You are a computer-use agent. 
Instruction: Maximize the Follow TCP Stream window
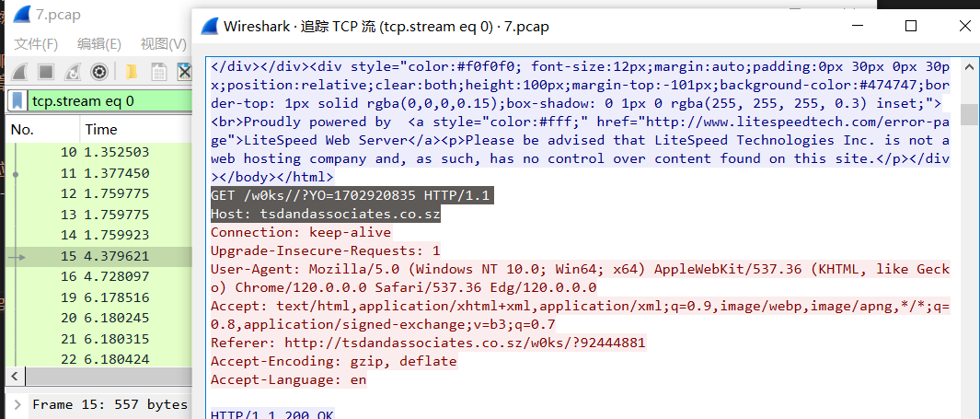910,26
